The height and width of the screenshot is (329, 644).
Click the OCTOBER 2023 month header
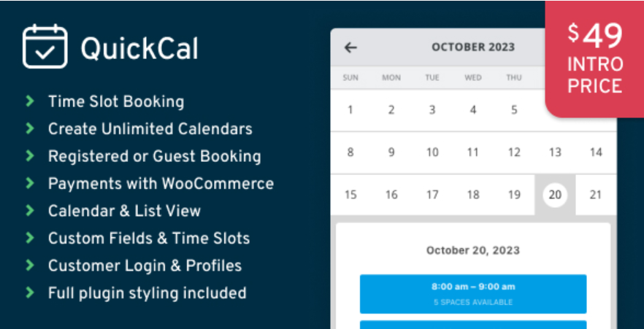(472, 47)
